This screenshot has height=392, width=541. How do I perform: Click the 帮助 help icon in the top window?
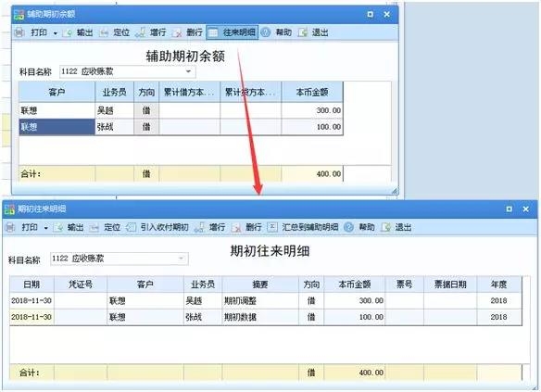tap(265, 32)
